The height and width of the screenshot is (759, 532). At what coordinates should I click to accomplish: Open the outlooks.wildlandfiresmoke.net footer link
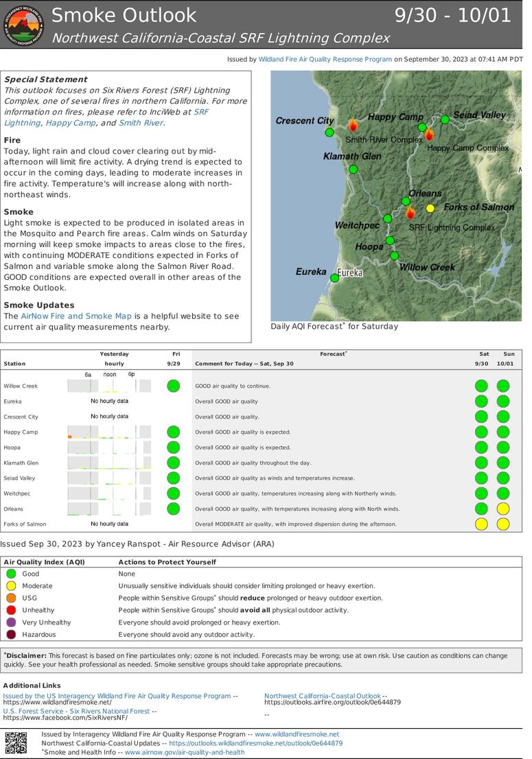click(x=255, y=743)
